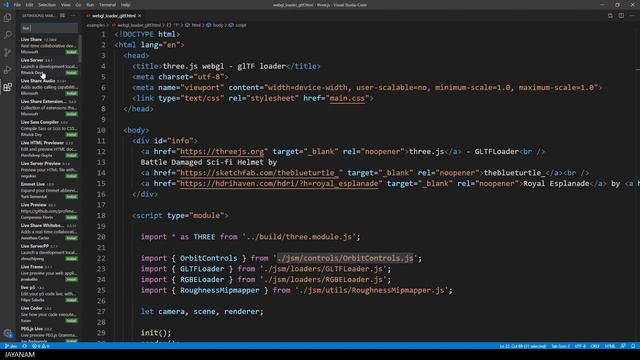Change the HTML language mode
The width and height of the screenshot is (640, 360).
610,346
